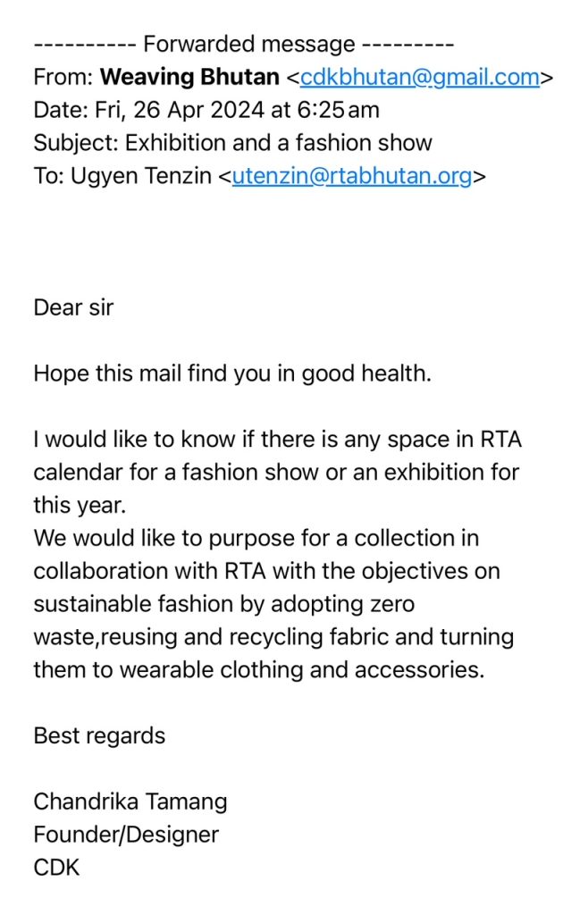Screen dimensions: 588x915
Task: Click the line waste,reusing and recycling fabric
Action: [273, 636]
